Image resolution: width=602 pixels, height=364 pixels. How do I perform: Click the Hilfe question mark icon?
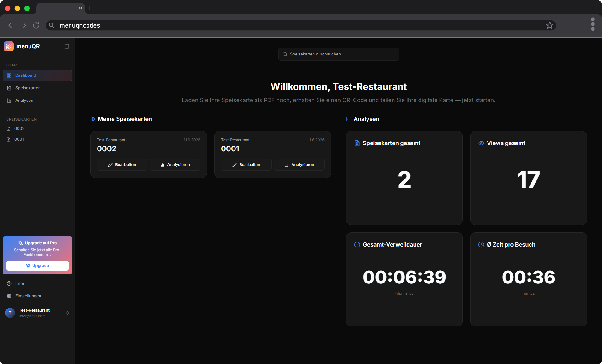click(x=9, y=283)
